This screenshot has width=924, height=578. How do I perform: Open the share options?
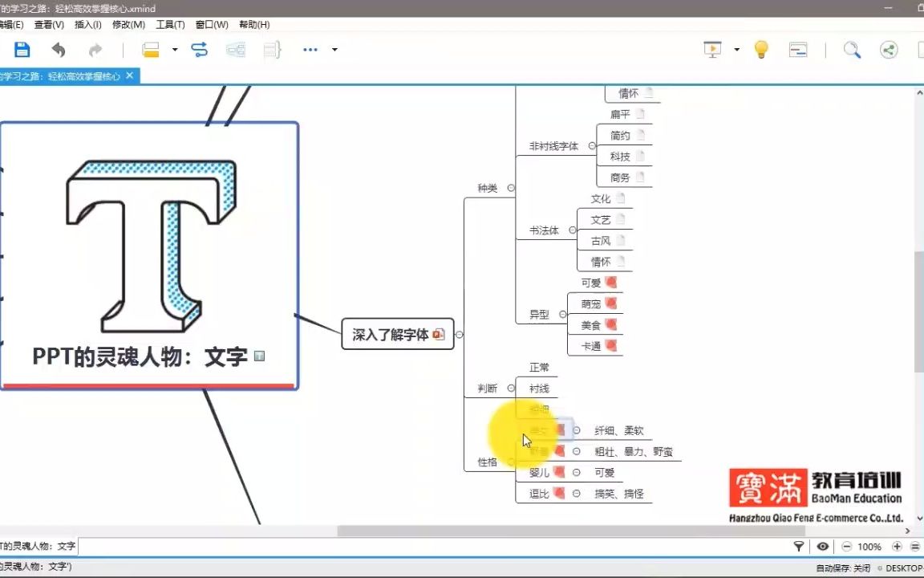888,49
